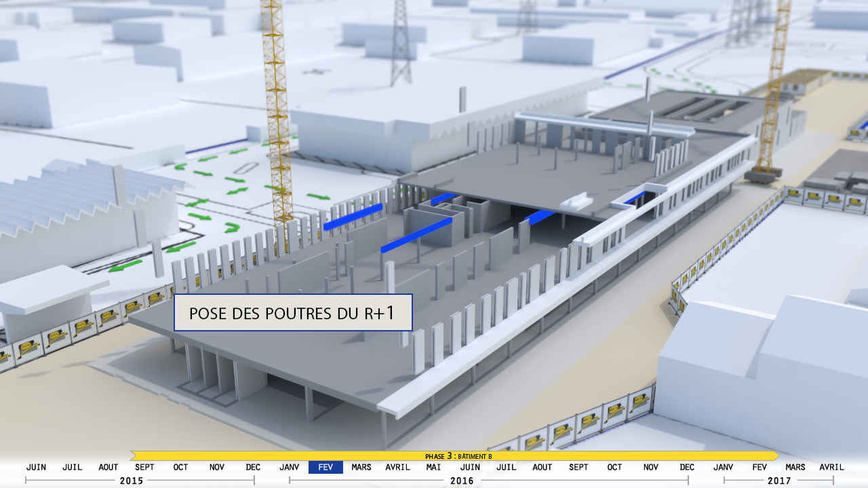Select JUIN 2015 on the timeline
Screen dimensions: 868x488
pyautogui.click(x=36, y=467)
